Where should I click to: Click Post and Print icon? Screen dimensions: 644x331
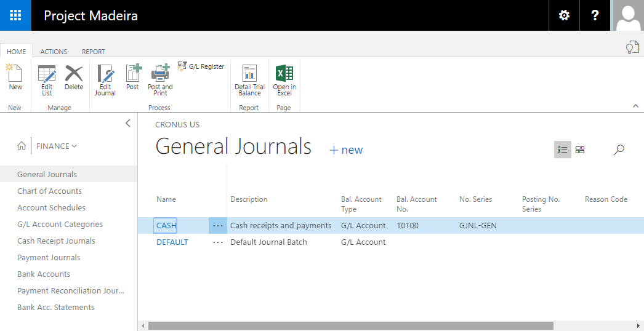point(160,79)
